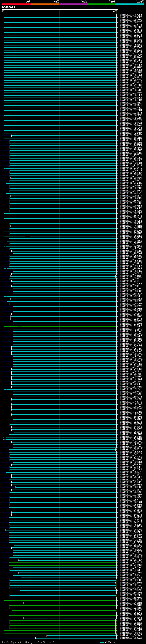Select hit UniRef100_B3MAA1
This screenshot has height=644, width=146.
[131, 387]
